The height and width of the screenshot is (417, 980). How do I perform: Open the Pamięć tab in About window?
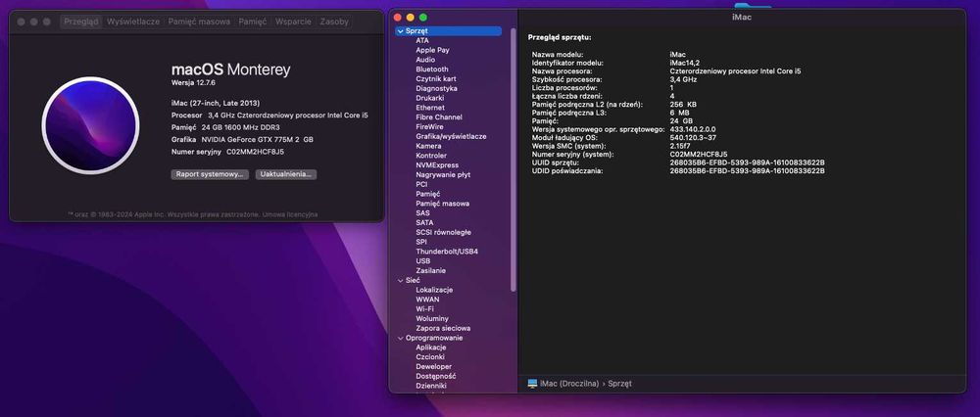tap(253, 22)
